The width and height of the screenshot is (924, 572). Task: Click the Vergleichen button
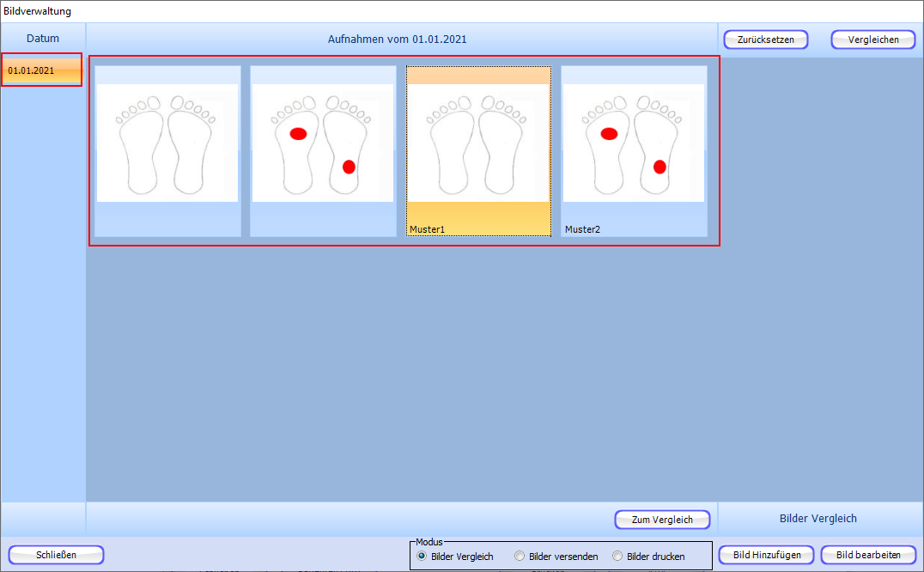point(872,40)
